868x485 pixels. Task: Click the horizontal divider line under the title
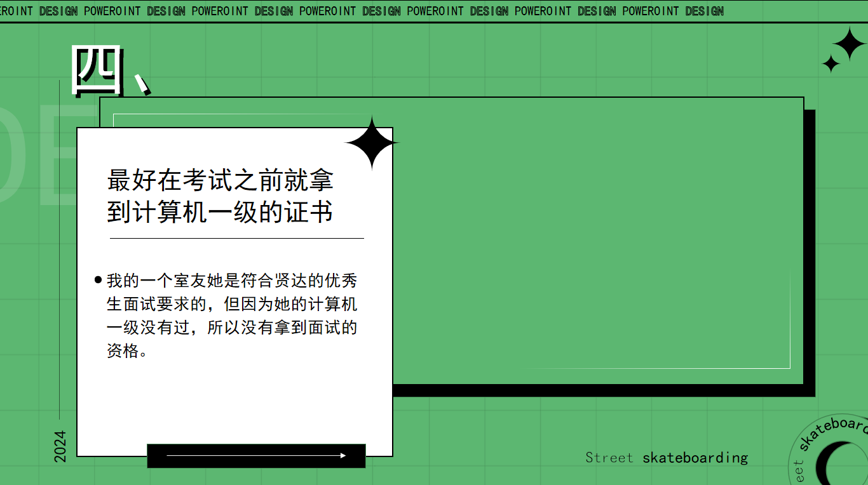[236, 238]
